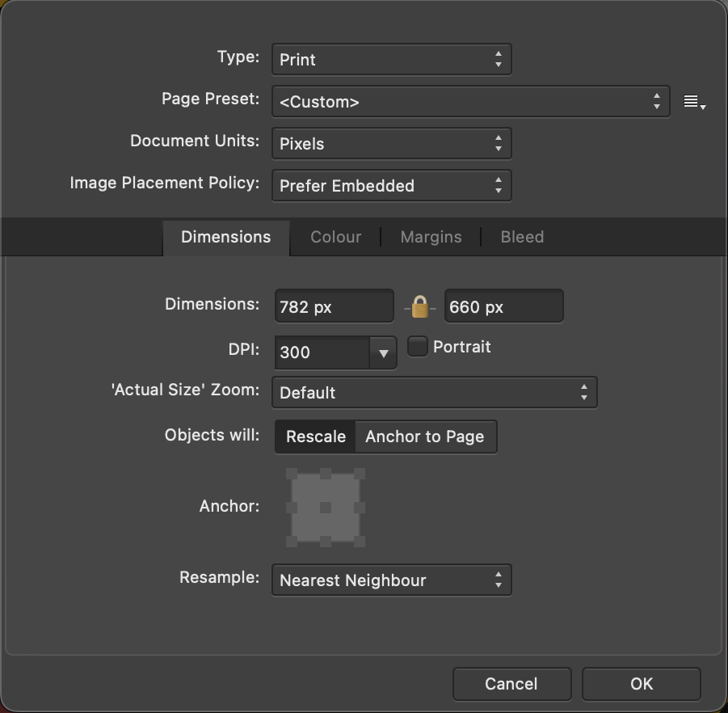The height and width of the screenshot is (713, 728).
Task: Click the OK button
Action: [x=642, y=683]
